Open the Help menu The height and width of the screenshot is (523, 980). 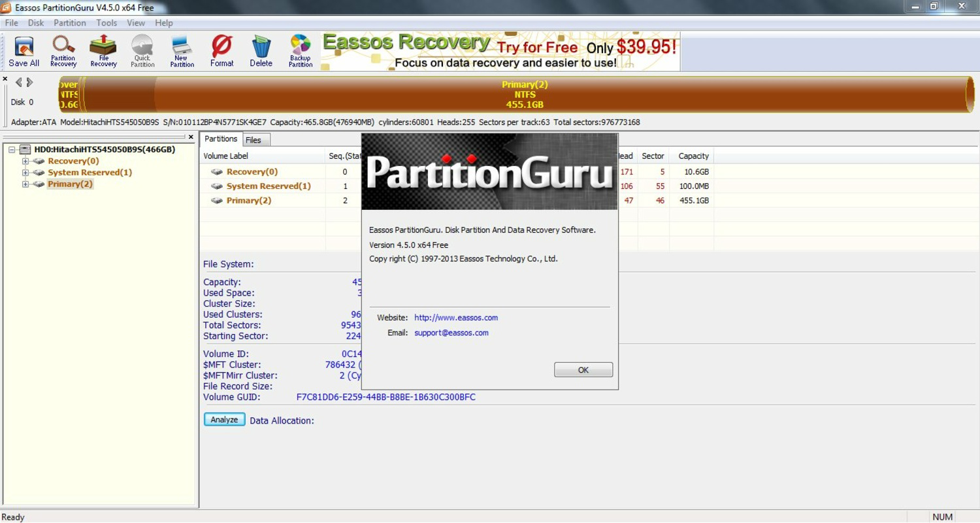point(164,23)
